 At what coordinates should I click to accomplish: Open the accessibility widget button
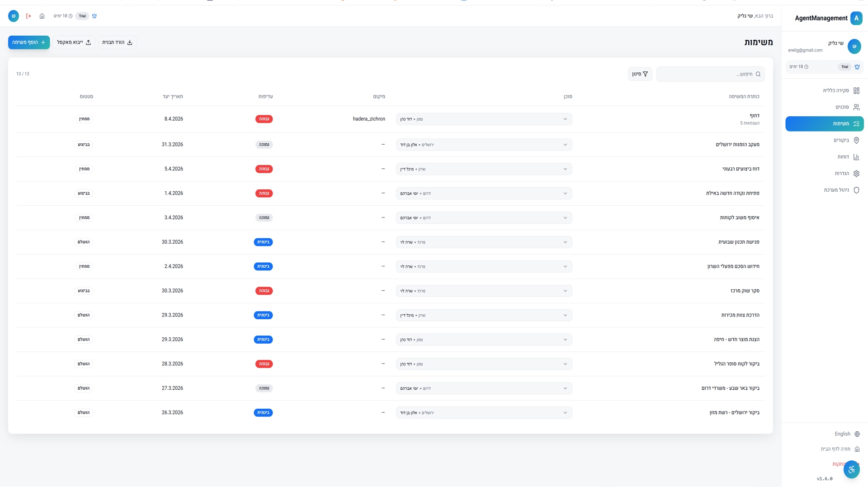pos(851,469)
